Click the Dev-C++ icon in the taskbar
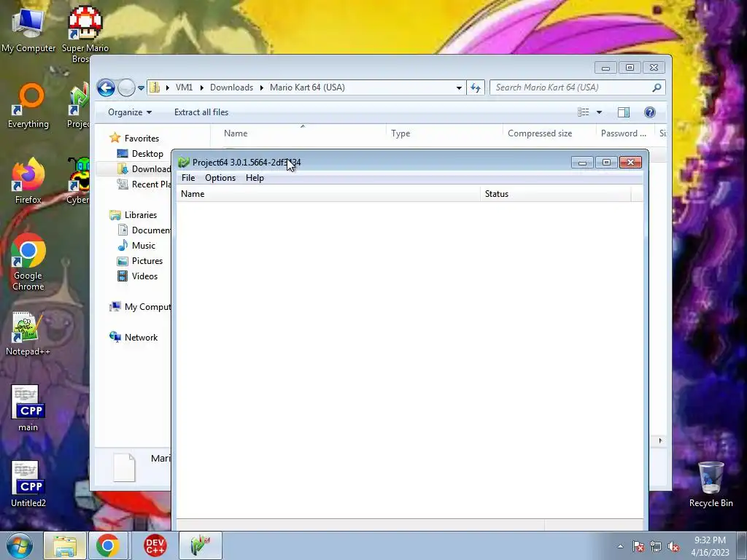This screenshot has height=560, width=747. 155,545
